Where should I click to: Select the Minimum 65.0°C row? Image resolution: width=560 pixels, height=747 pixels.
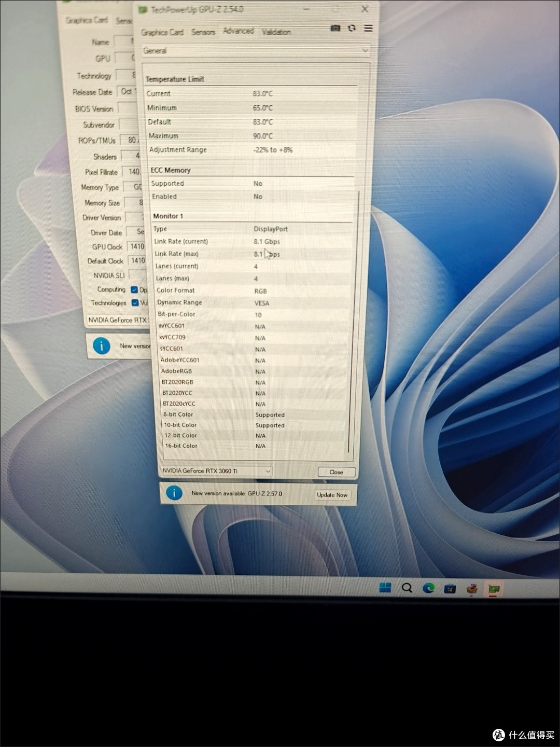click(251, 108)
